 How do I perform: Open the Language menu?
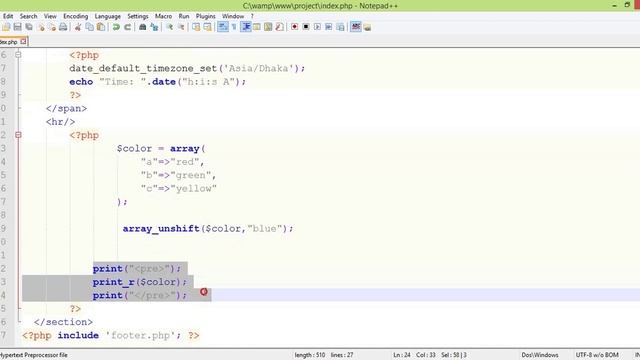108,16
